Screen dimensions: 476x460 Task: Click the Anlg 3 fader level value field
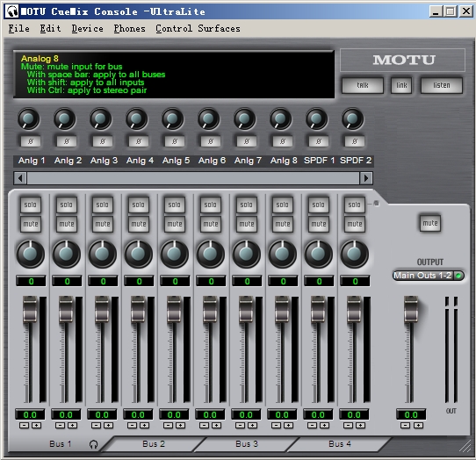(x=102, y=414)
